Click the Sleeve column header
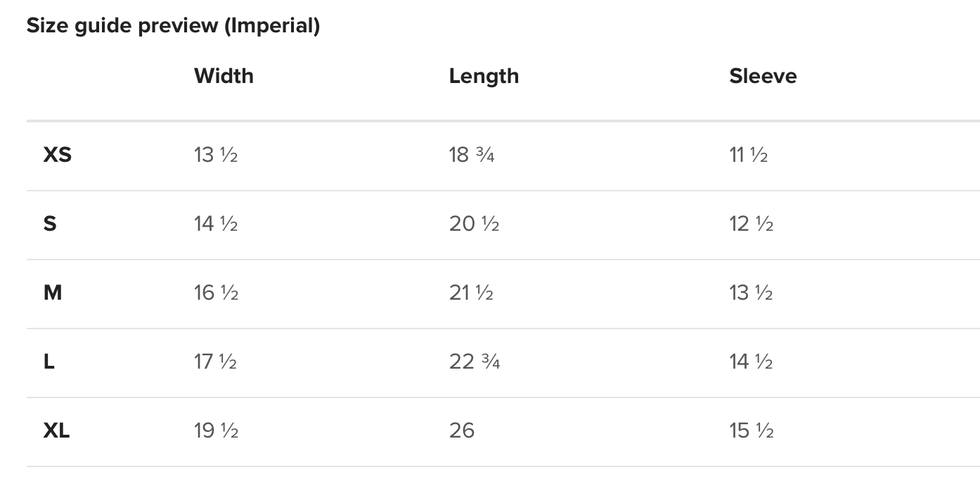The height and width of the screenshot is (484, 980). click(x=763, y=76)
